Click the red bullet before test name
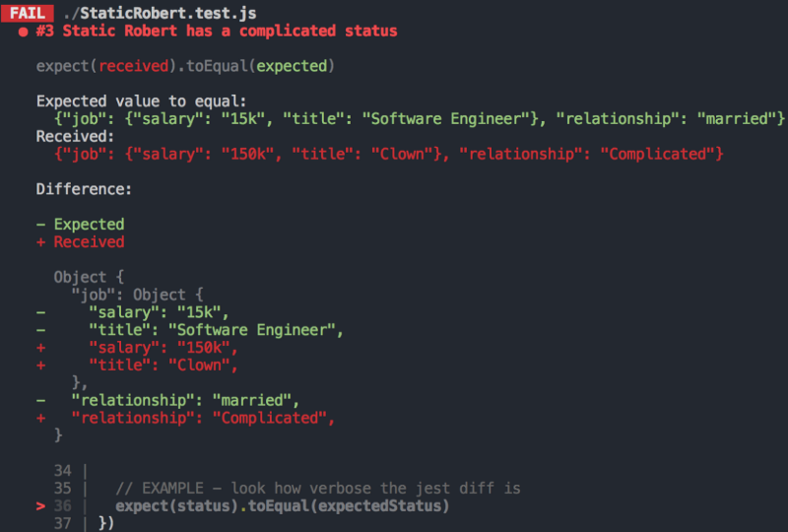Screen dimensions: 788x532 click(23, 33)
